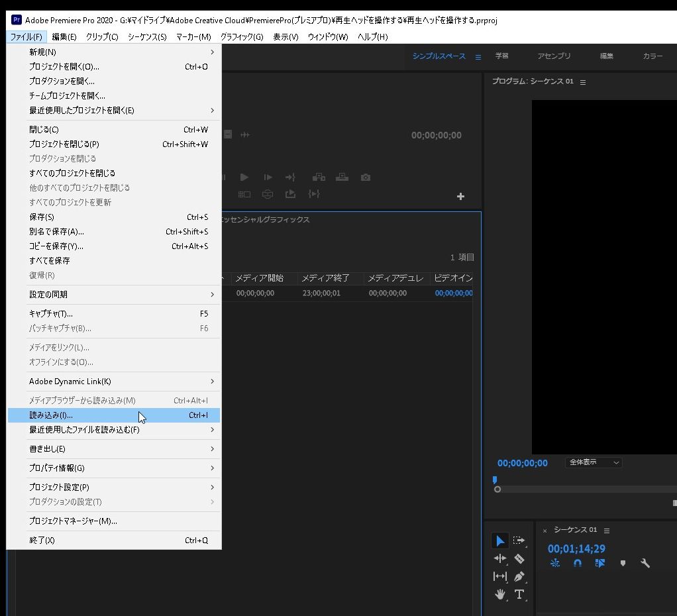The image size is (677, 616).
Task: Click the Export Frame camera icon
Action: click(365, 178)
